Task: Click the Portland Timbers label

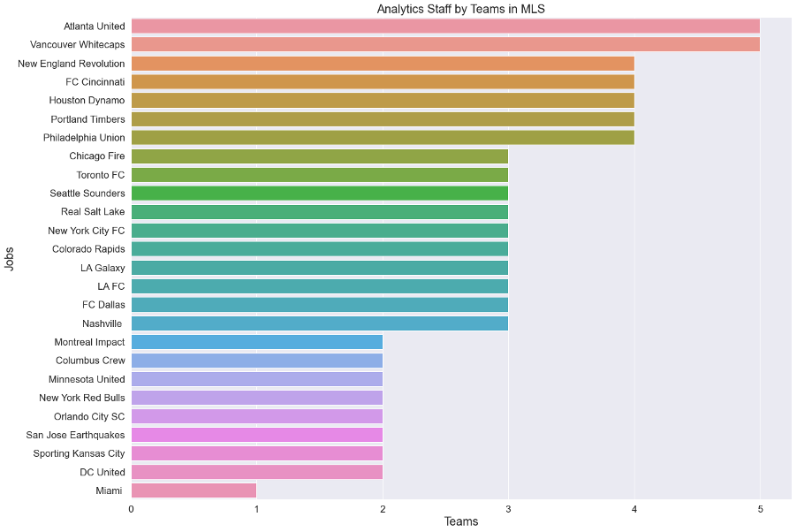Action: (88, 119)
